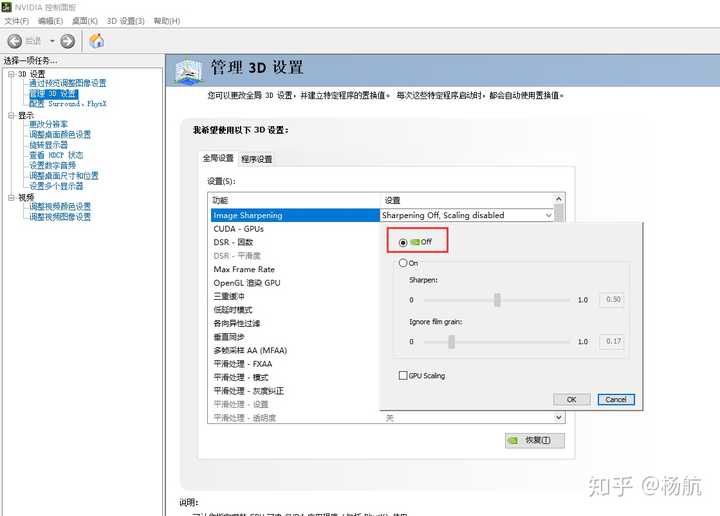This screenshot has width=720, height=516.
Task: Open 设置多个显示器 in the tree
Action: [x=56, y=186]
